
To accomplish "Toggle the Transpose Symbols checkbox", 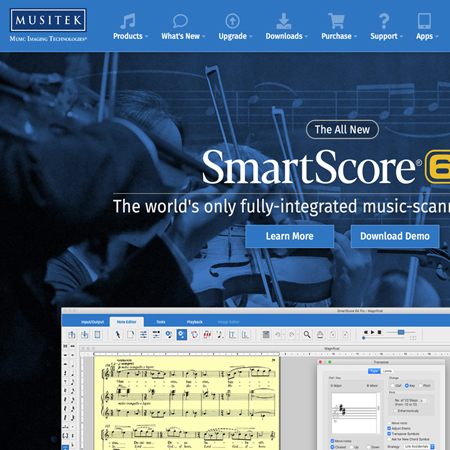I will (389, 434).
